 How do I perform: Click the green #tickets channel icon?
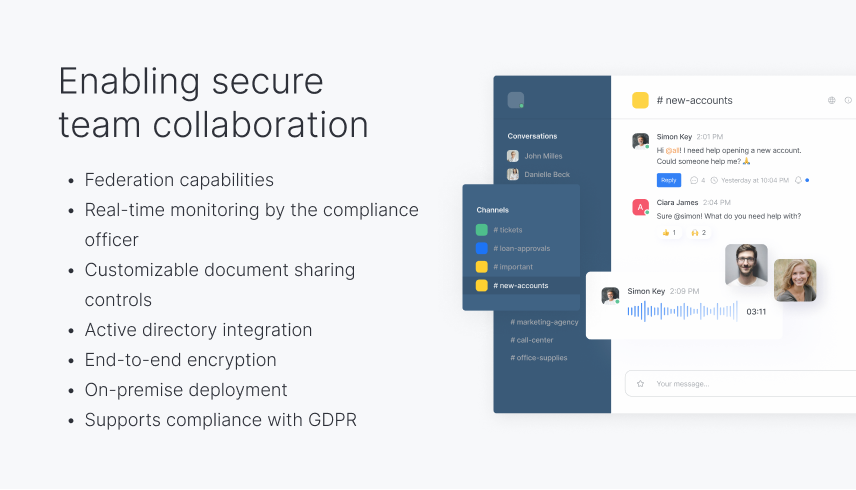(x=482, y=230)
